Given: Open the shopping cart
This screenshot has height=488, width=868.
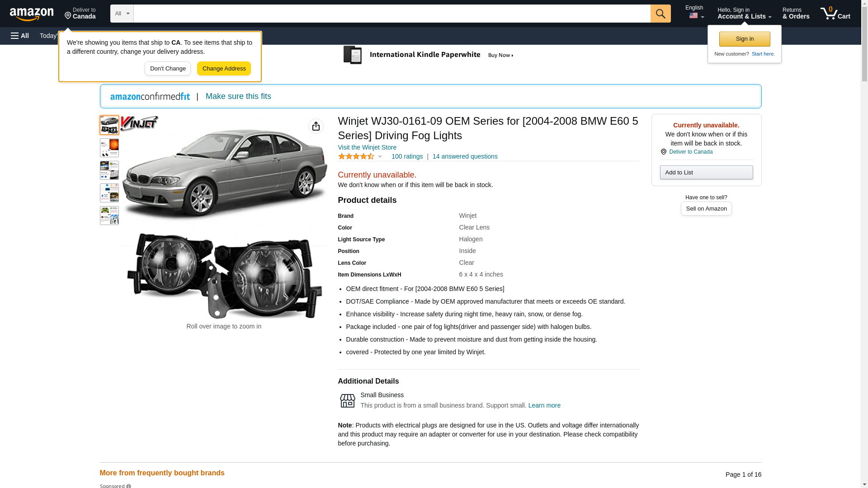Looking at the screenshot, I should tap(835, 14).
